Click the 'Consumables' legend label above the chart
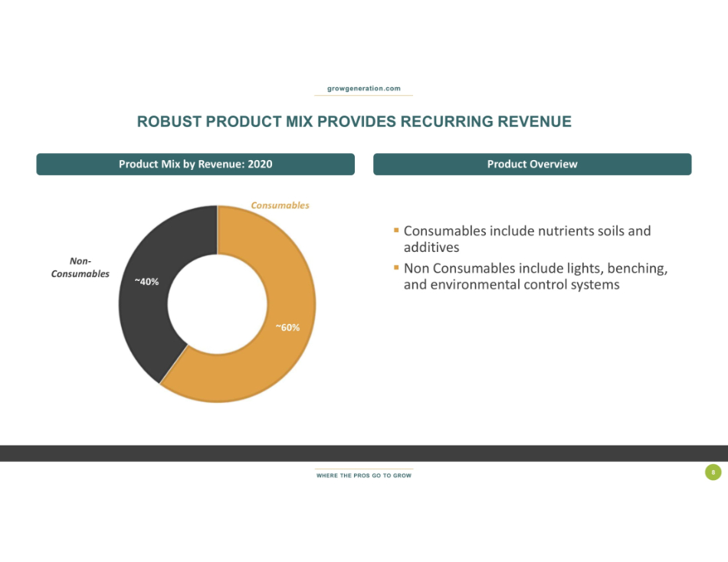This screenshot has width=728, height=562. click(280, 205)
